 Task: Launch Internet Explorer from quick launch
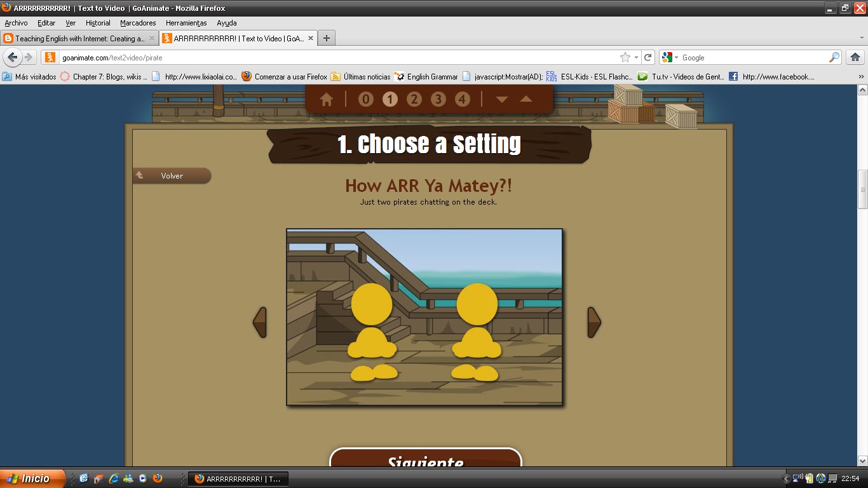[114, 478]
